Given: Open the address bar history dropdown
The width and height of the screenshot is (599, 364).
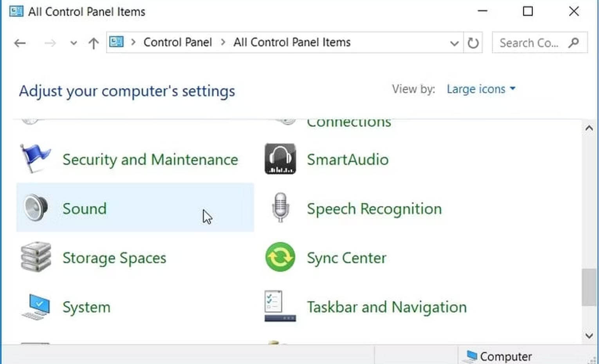Looking at the screenshot, I should (x=454, y=43).
